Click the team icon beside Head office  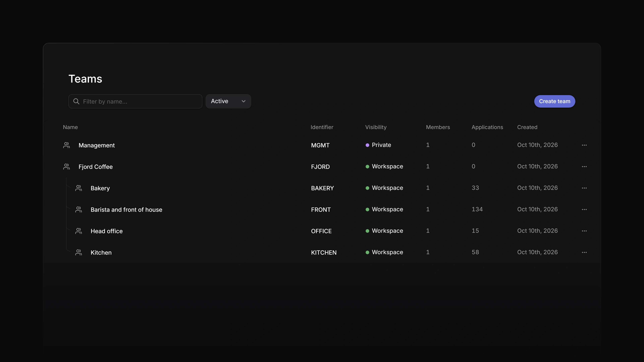coord(78,231)
